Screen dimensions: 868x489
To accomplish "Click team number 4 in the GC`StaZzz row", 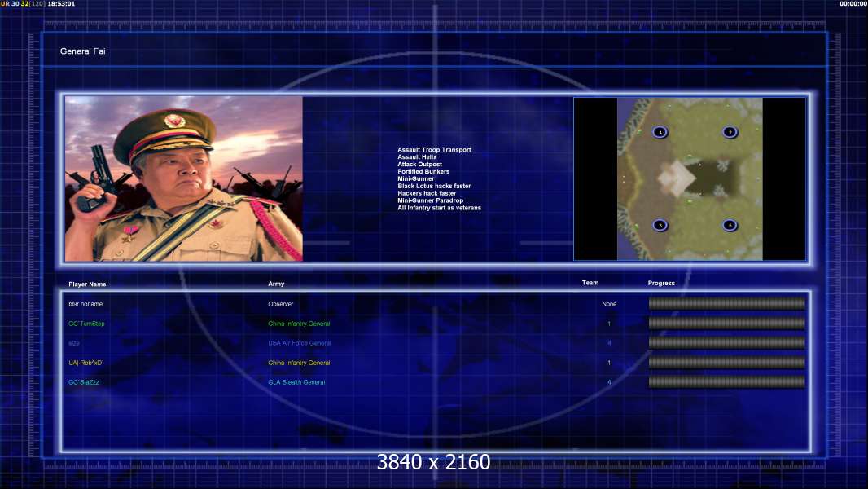I will [x=609, y=382].
